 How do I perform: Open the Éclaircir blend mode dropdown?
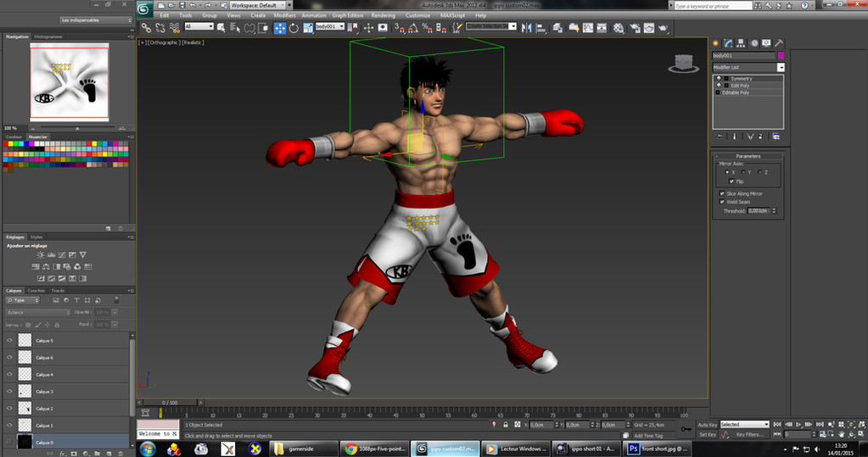click(38, 312)
